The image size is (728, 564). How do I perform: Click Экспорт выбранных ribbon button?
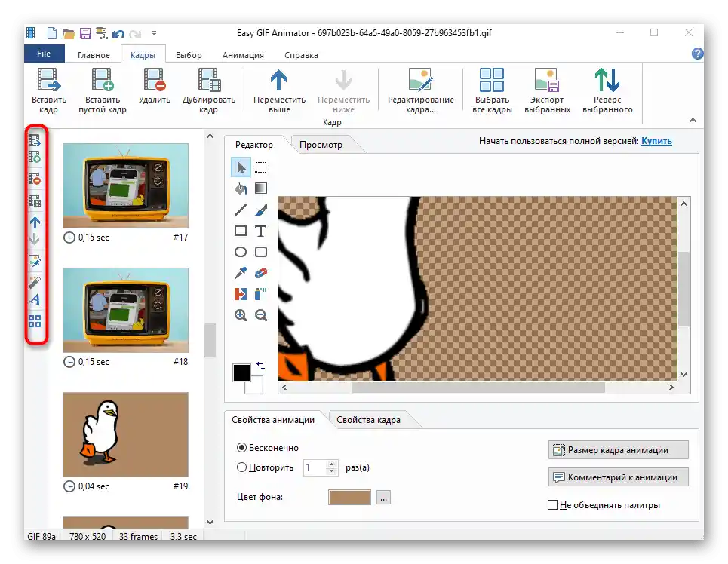tap(547, 91)
